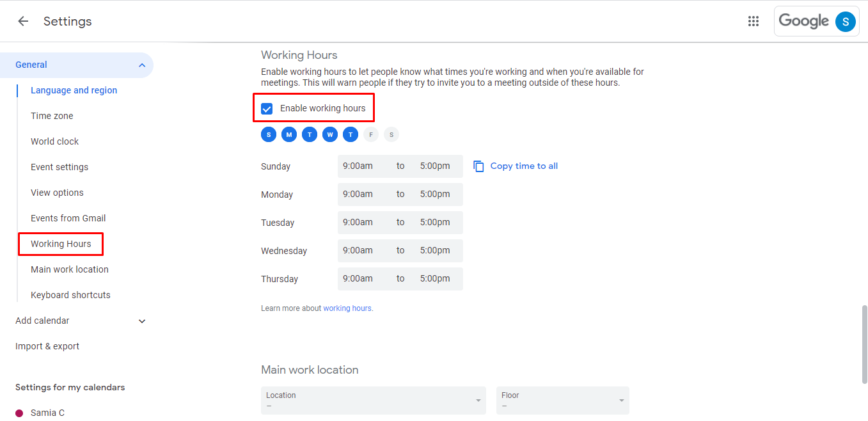This screenshot has height=421, width=868.
Task: Open the Floor dropdown
Action: (x=563, y=401)
